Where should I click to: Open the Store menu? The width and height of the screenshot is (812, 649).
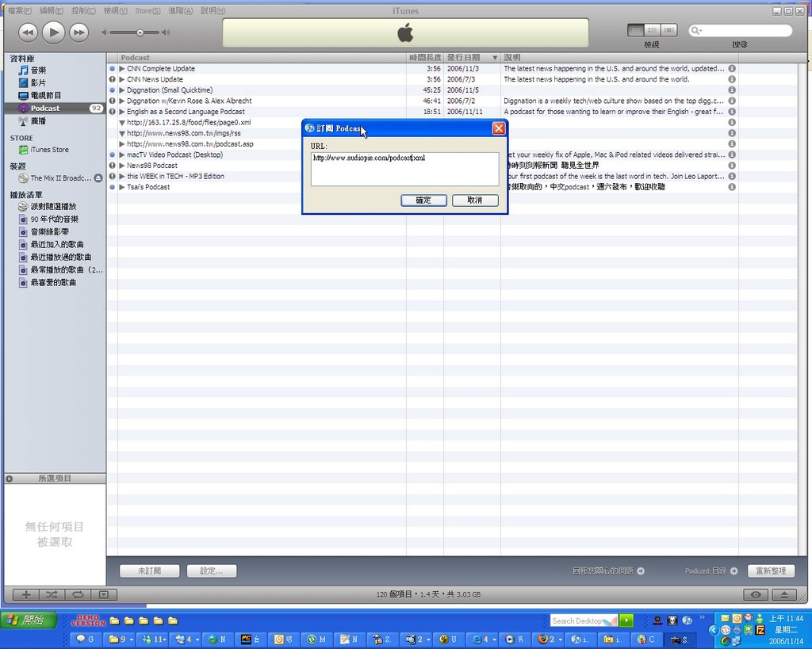[x=147, y=10]
